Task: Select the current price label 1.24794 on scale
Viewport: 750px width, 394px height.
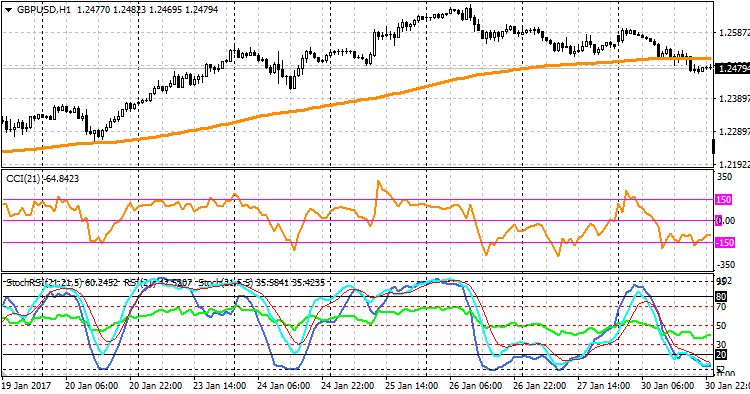Action: coord(733,69)
